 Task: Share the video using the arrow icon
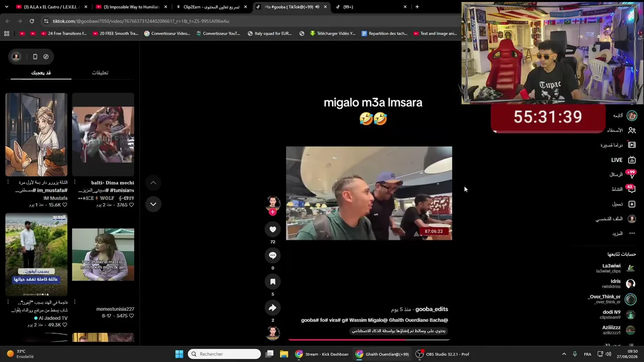pyautogui.click(x=273, y=308)
